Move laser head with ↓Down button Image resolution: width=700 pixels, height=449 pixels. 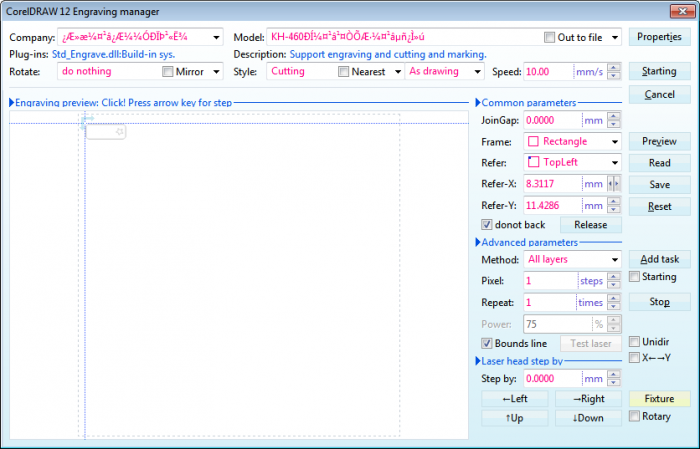click(588, 418)
